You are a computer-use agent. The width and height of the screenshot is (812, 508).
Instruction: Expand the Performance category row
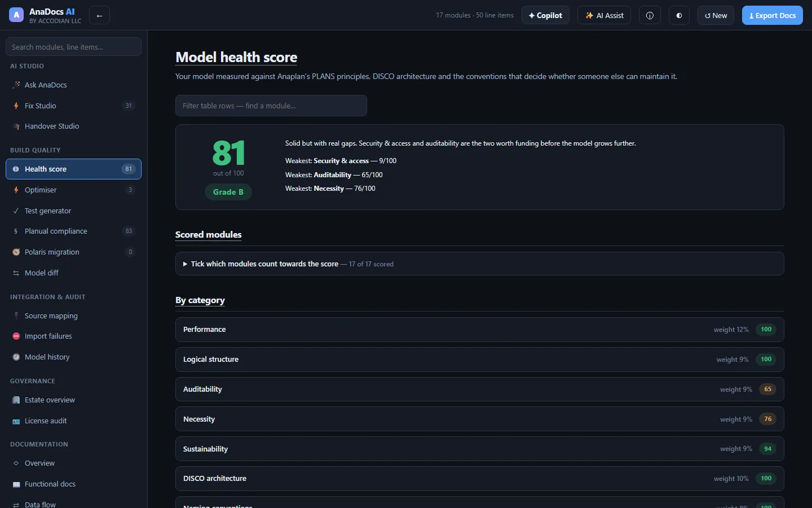(479, 330)
